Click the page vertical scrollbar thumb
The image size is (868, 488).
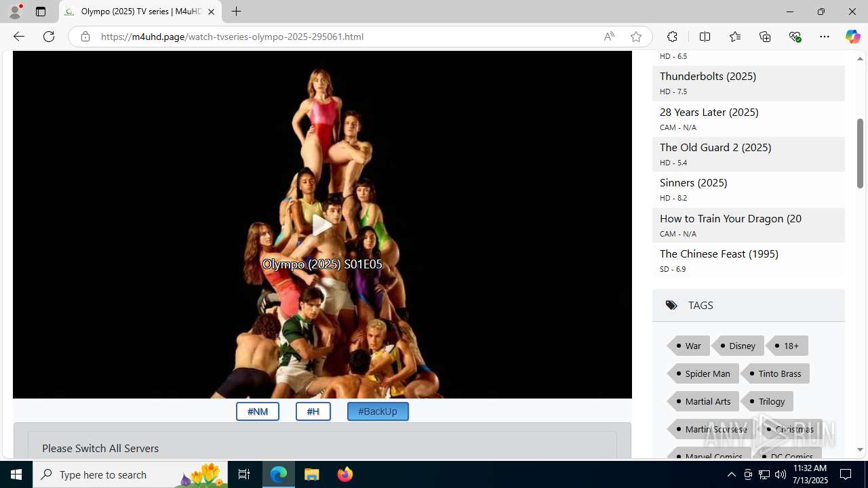[x=860, y=153]
